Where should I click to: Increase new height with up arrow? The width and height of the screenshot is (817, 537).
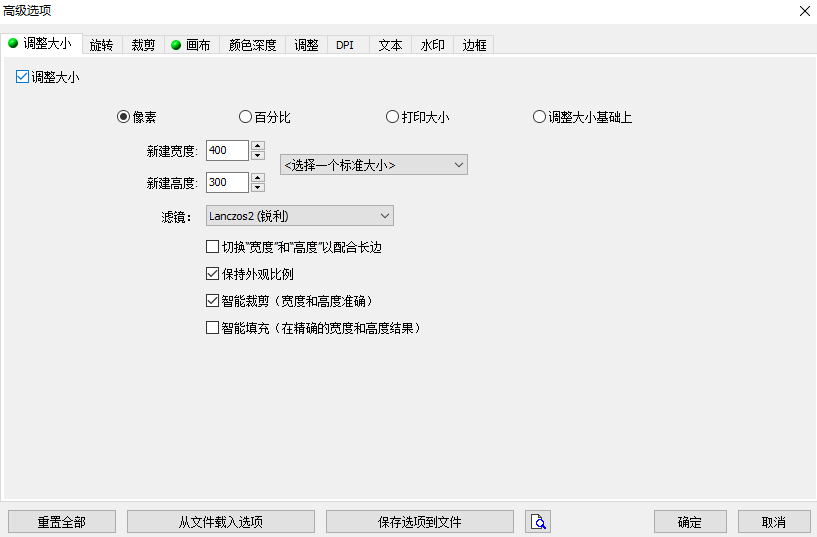coord(258,178)
